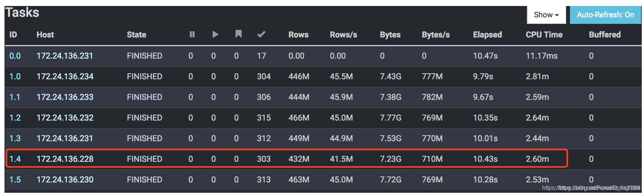Click bytes per second 777M
Image resolution: width=644 pixels, height=195 pixels.
pos(432,77)
